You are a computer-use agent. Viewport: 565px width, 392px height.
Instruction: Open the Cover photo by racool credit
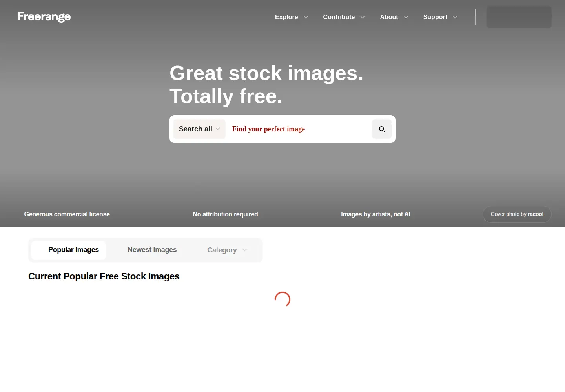click(517, 214)
